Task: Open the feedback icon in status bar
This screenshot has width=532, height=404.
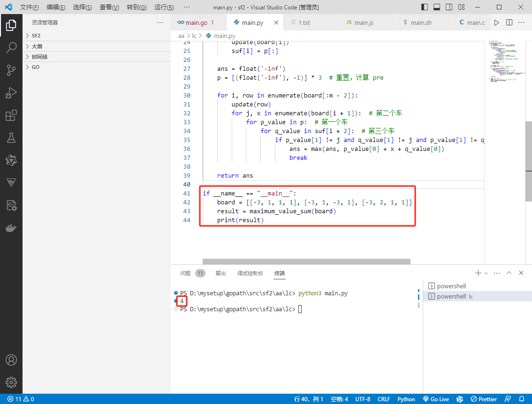Action: [x=508, y=399]
